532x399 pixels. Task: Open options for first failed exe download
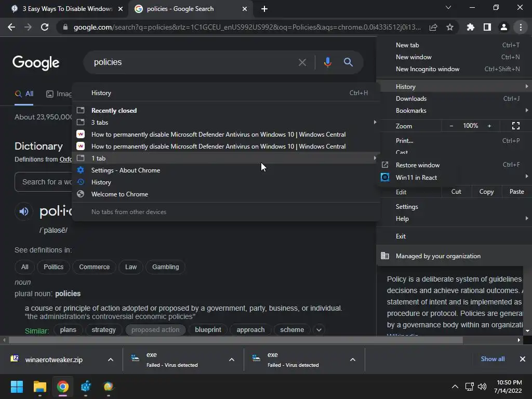click(x=231, y=360)
